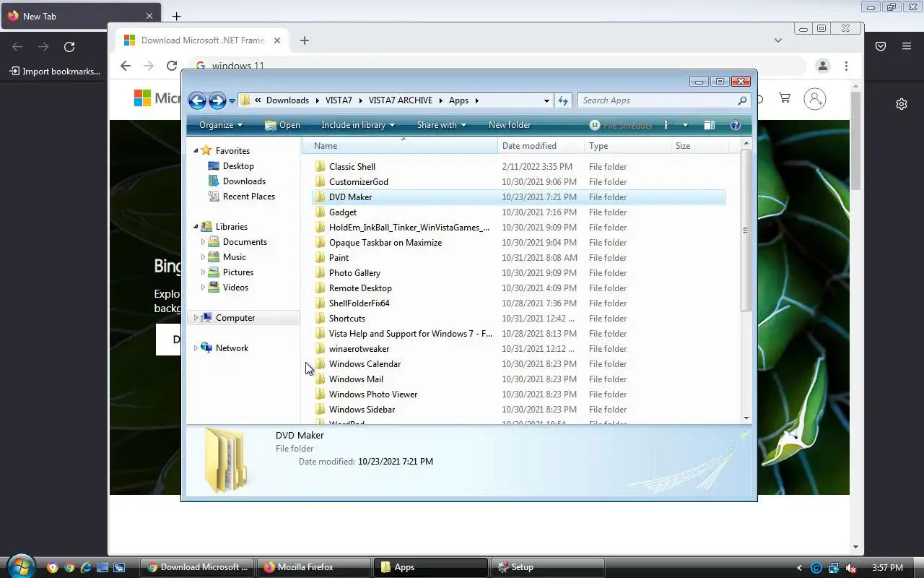Click the New folder button

click(x=510, y=125)
